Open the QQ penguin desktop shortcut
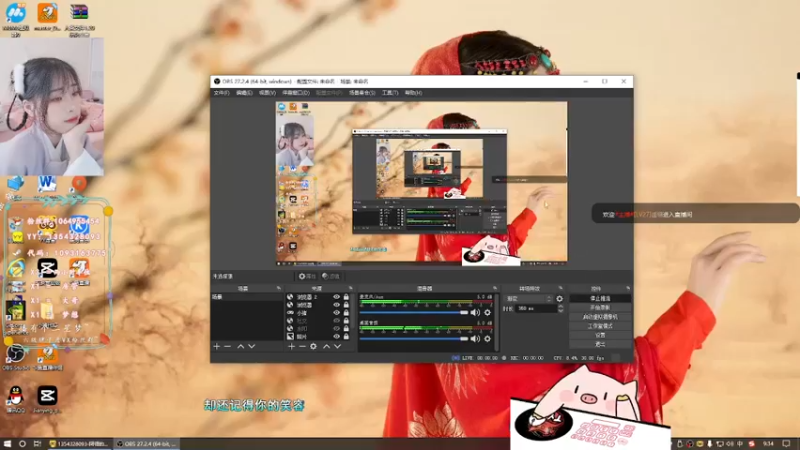This screenshot has height=450, width=800. coord(16,399)
